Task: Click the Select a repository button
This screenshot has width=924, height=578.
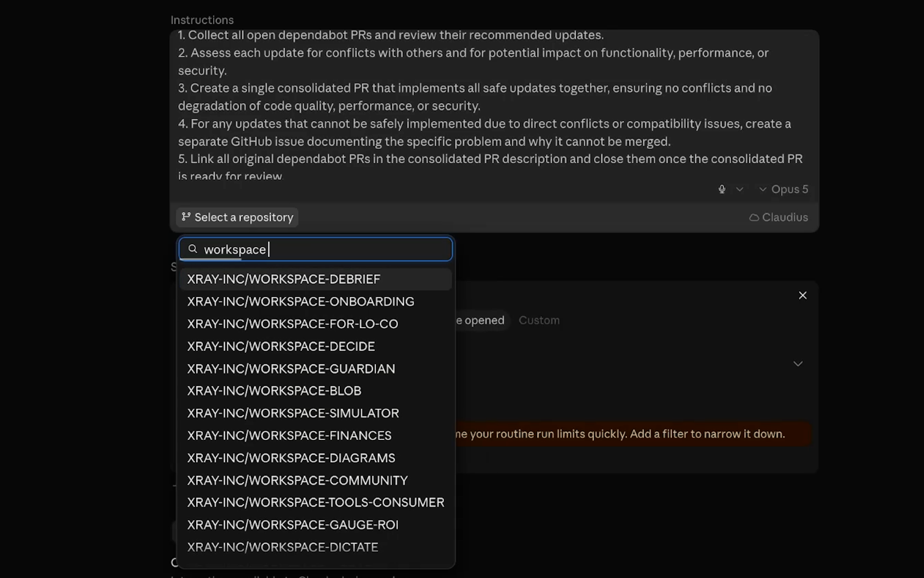Action: (x=237, y=218)
